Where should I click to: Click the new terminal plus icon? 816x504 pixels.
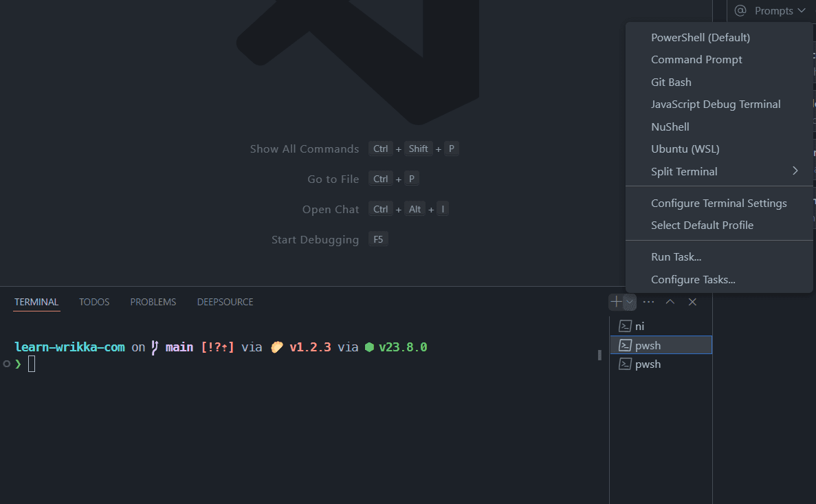616,301
